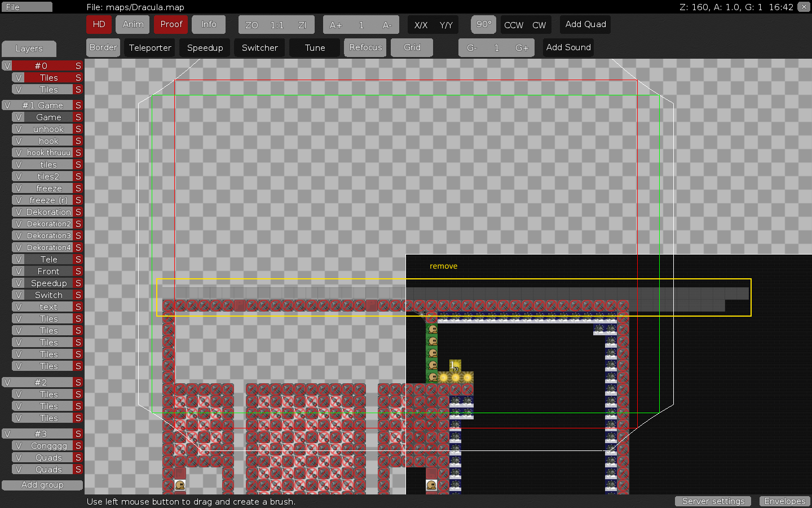Reset zoom with the 1:1 control
Image resolution: width=812 pixels, height=508 pixels.
coord(276,24)
